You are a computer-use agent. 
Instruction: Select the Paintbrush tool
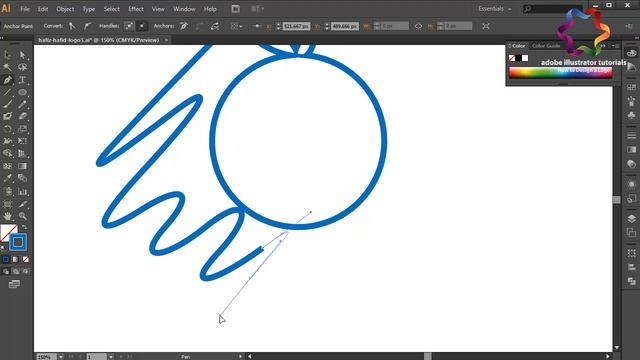click(7, 104)
